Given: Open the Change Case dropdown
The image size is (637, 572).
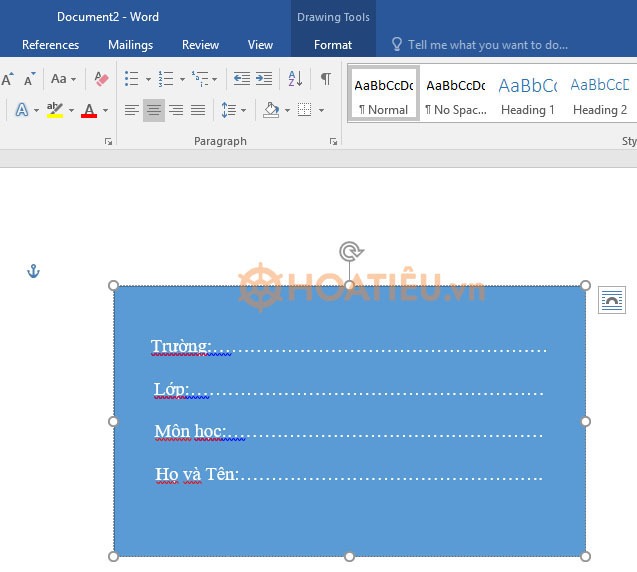Looking at the screenshot, I should [x=63, y=78].
